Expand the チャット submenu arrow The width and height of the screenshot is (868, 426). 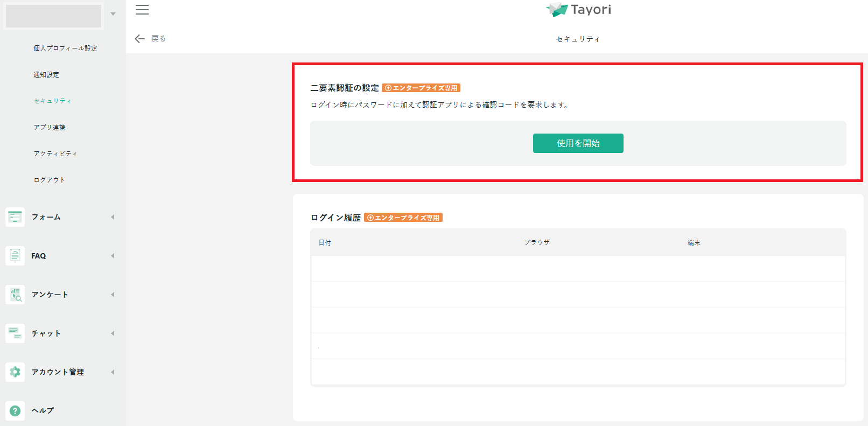pos(113,333)
